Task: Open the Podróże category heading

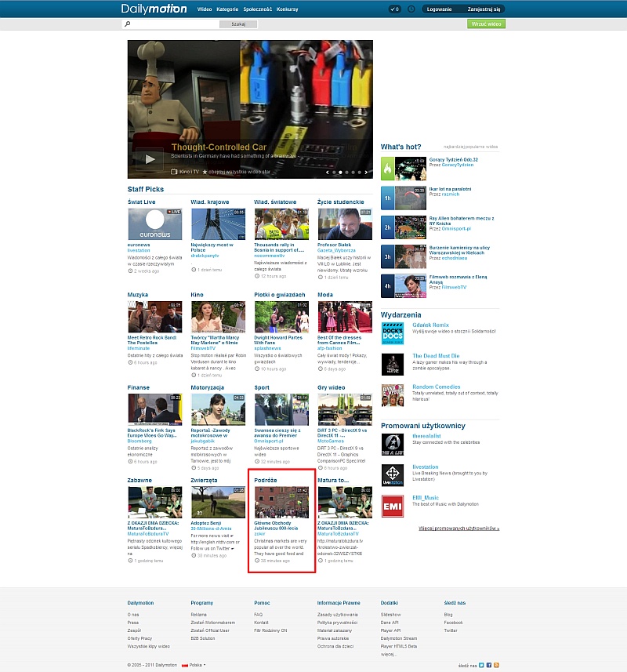Action: 266,480
